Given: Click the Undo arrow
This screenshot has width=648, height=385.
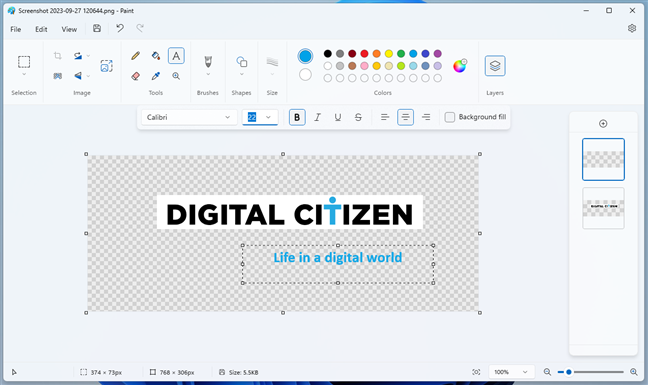Looking at the screenshot, I should click(x=120, y=29).
